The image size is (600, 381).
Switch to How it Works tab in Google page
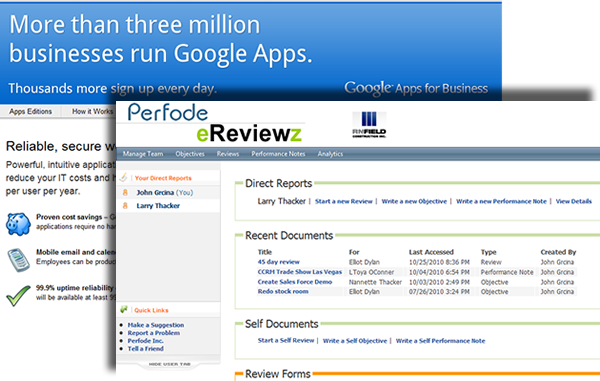[x=92, y=111]
